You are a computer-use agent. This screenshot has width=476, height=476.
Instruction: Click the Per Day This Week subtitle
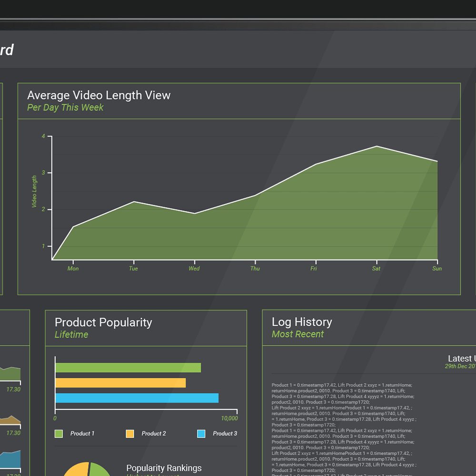pos(65,108)
